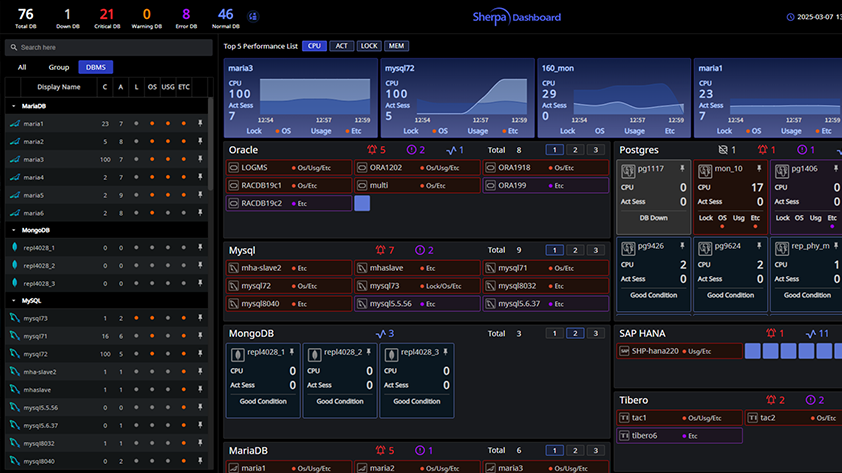Switch MongoDB panel to view mode 3
The image size is (842, 473).
[x=595, y=333]
